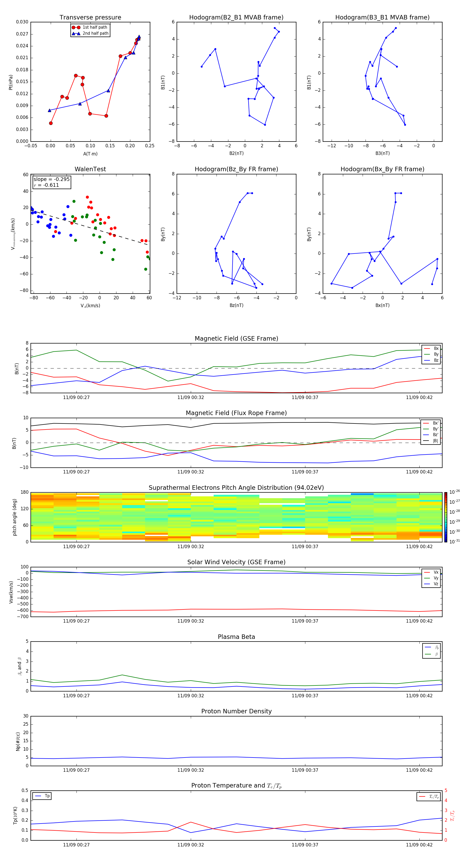This screenshot has width=473, height=868.
Task: Click 'Suprathermal Electrons Pitch Angle Distribution' title
Action: pyautogui.click(x=236, y=488)
